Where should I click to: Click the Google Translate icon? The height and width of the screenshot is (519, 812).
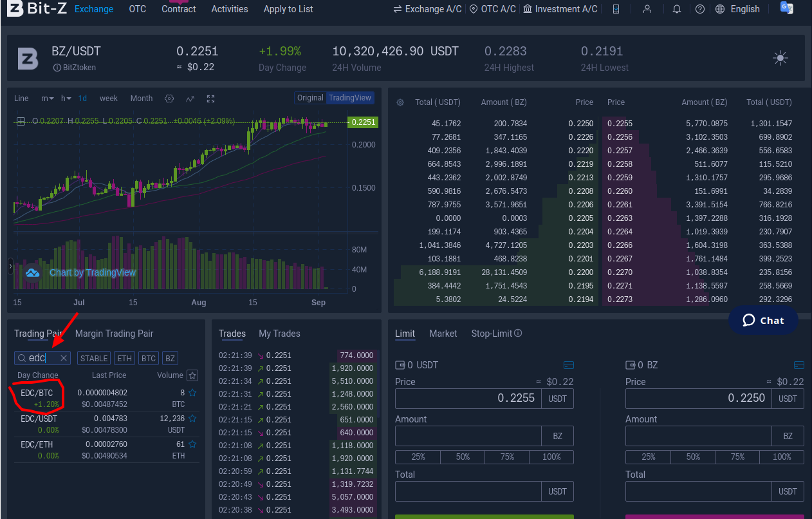pyautogui.click(x=786, y=8)
